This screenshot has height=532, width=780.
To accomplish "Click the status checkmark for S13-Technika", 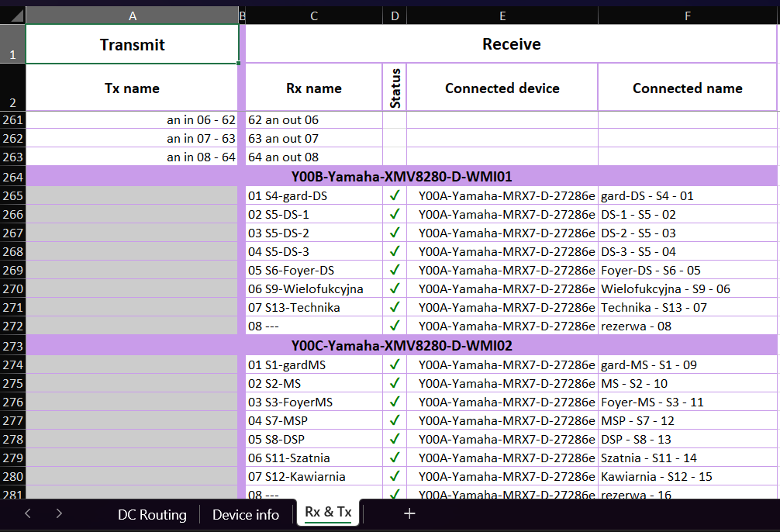I will (395, 307).
